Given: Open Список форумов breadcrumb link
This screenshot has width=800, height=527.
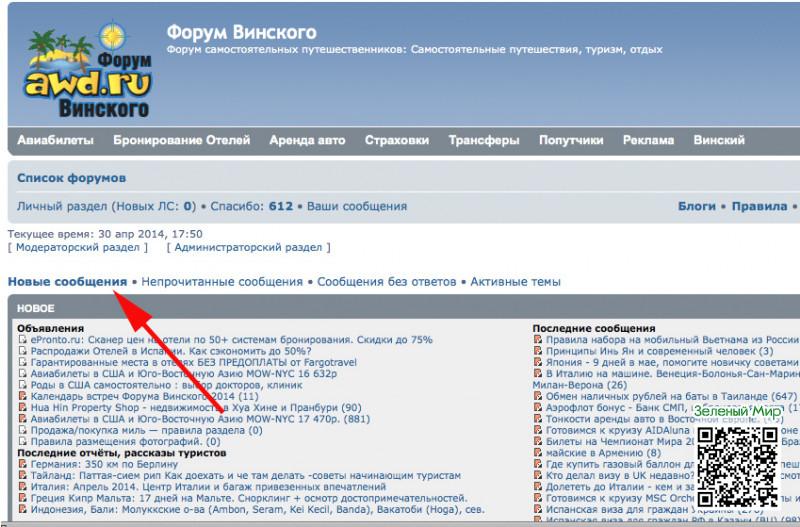Looking at the screenshot, I should pos(71,178).
